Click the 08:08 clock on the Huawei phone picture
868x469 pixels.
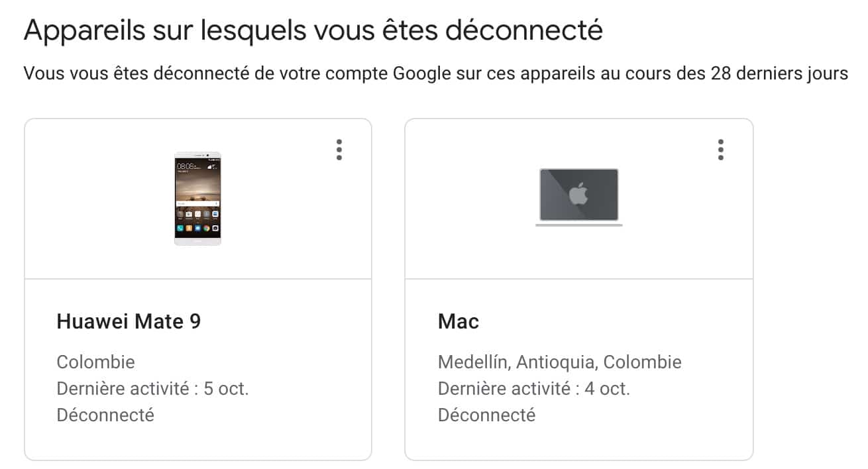[185, 165]
